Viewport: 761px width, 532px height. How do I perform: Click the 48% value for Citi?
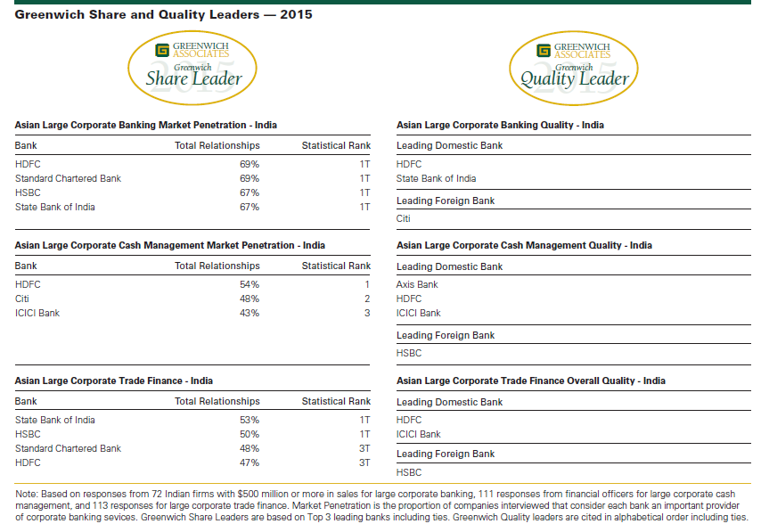click(250, 299)
